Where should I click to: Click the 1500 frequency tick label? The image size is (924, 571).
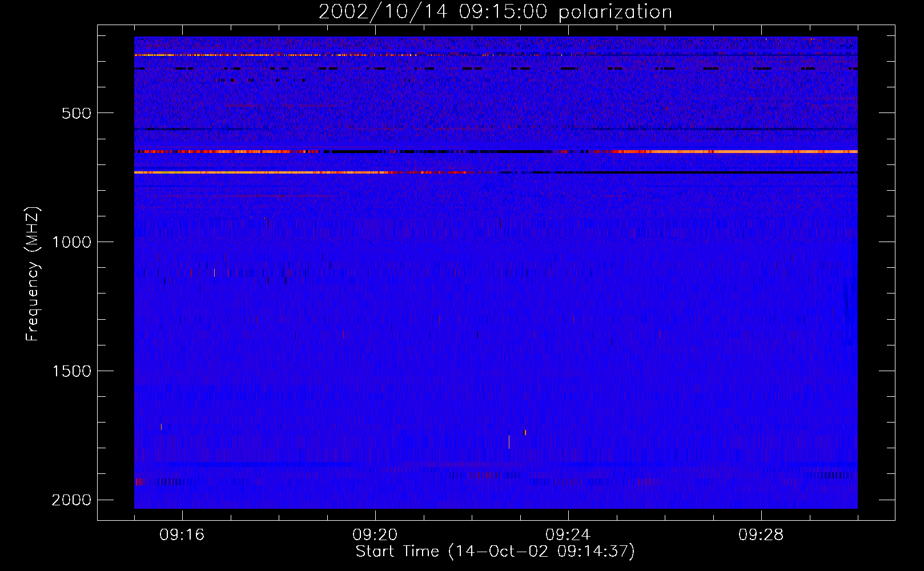point(71,371)
